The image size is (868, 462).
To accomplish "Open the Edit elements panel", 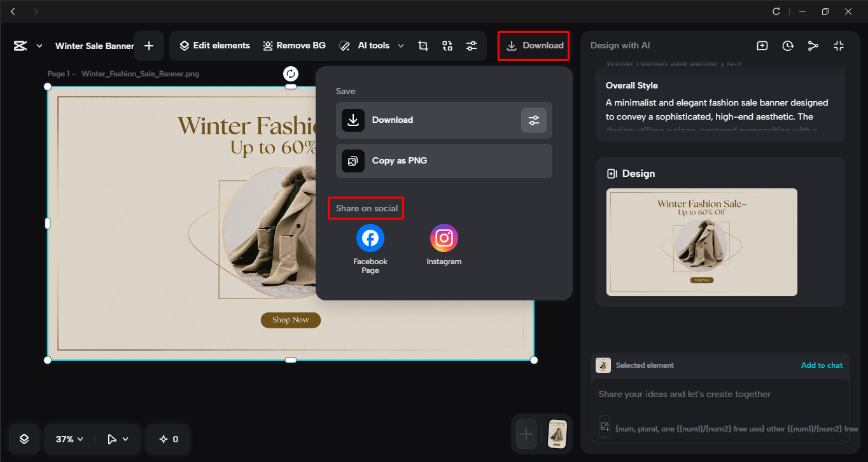I will coord(215,45).
